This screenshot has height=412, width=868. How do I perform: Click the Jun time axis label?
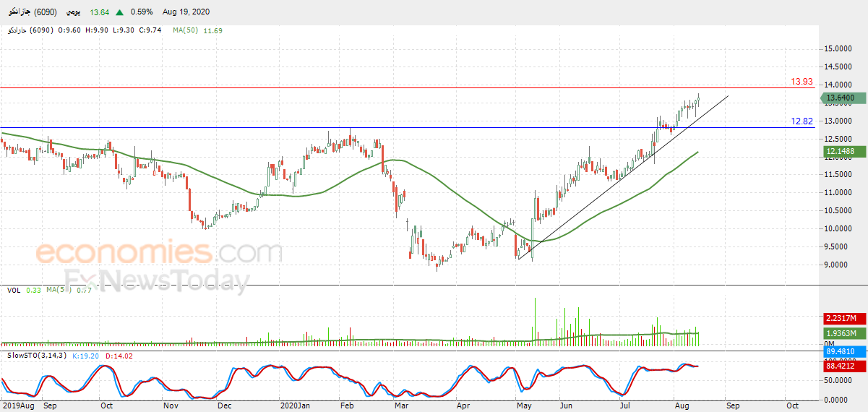pyautogui.click(x=567, y=406)
